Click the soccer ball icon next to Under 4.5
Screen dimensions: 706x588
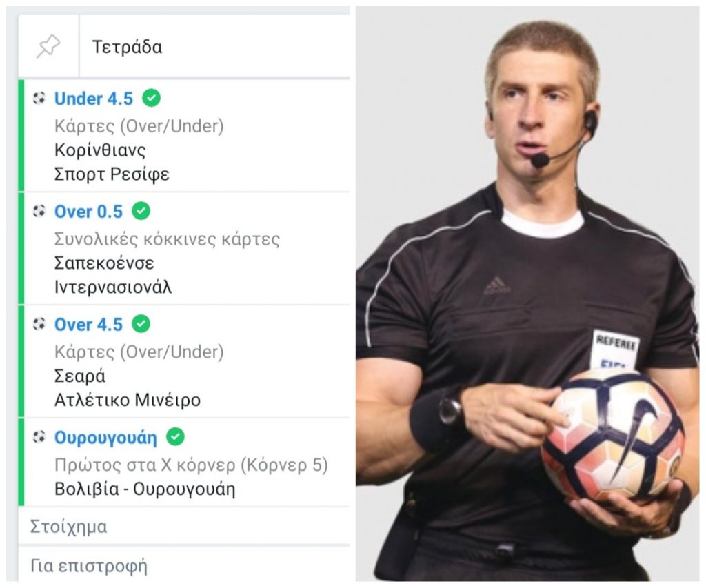[39, 98]
